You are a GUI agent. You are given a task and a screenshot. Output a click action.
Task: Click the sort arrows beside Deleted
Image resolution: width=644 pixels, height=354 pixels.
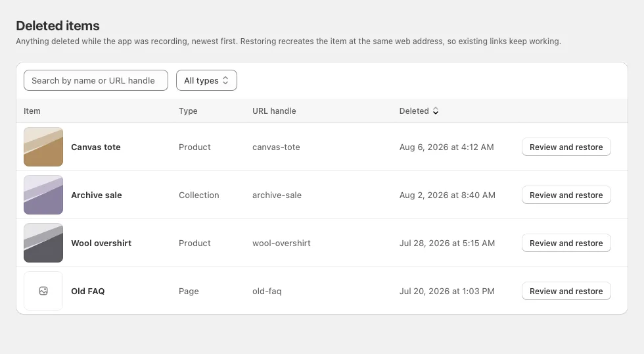click(x=436, y=111)
